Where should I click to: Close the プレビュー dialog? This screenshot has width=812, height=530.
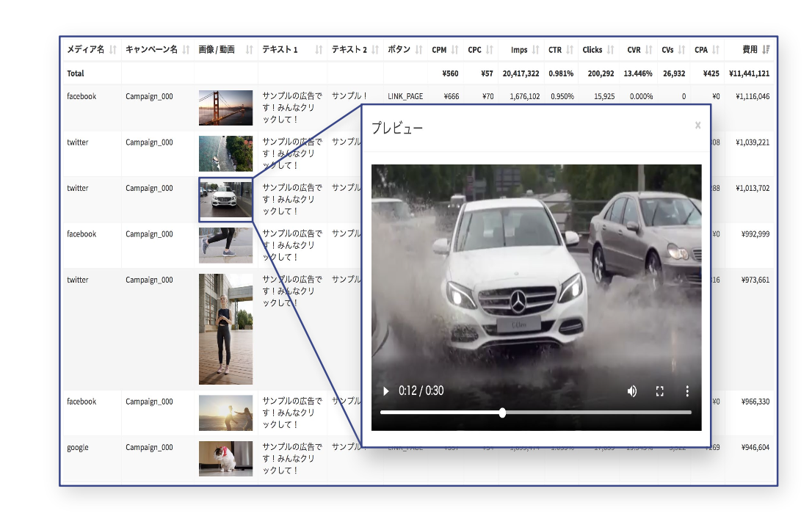click(698, 126)
